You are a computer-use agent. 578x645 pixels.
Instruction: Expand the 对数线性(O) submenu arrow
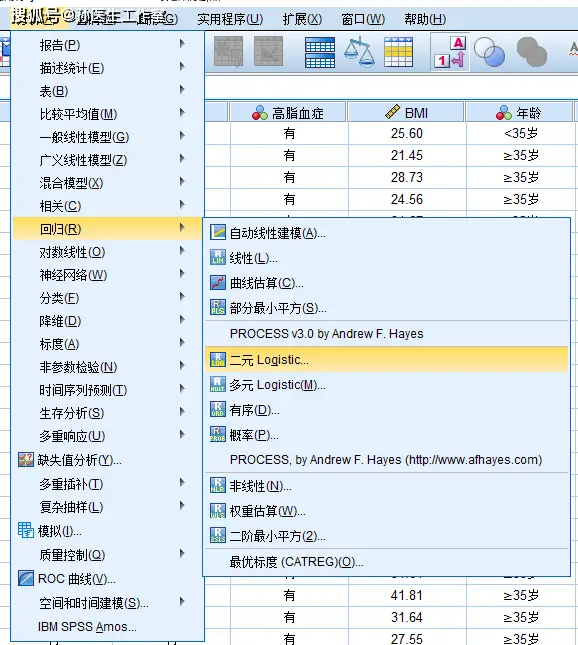pyautogui.click(x=182, y=251)
